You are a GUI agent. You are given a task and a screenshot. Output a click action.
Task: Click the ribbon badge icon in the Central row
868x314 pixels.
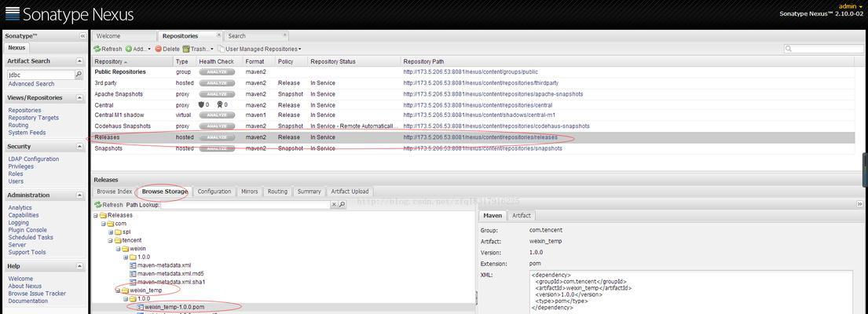[220, 104]
